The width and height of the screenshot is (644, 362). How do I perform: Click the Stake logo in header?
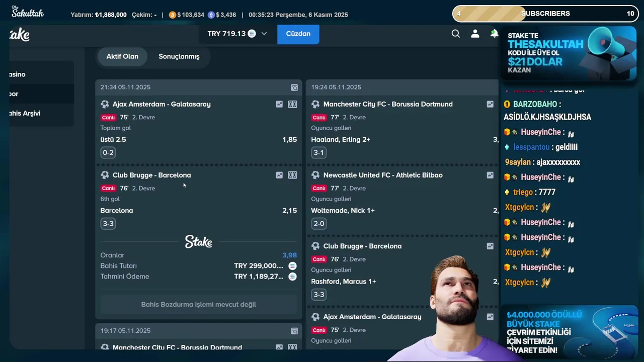tap(20, 34)
